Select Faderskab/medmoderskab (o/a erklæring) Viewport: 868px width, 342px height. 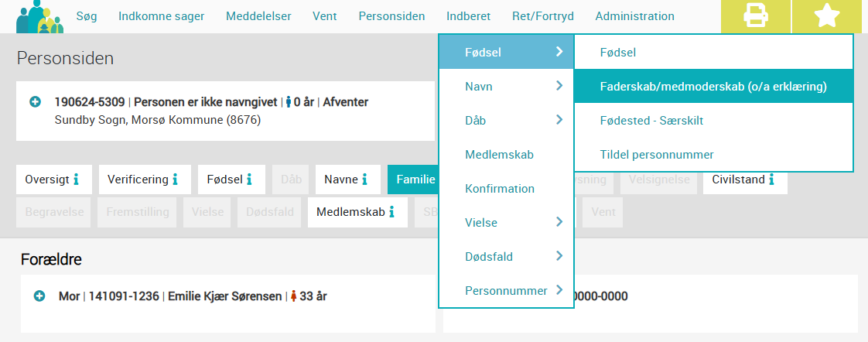click(713, 87)
